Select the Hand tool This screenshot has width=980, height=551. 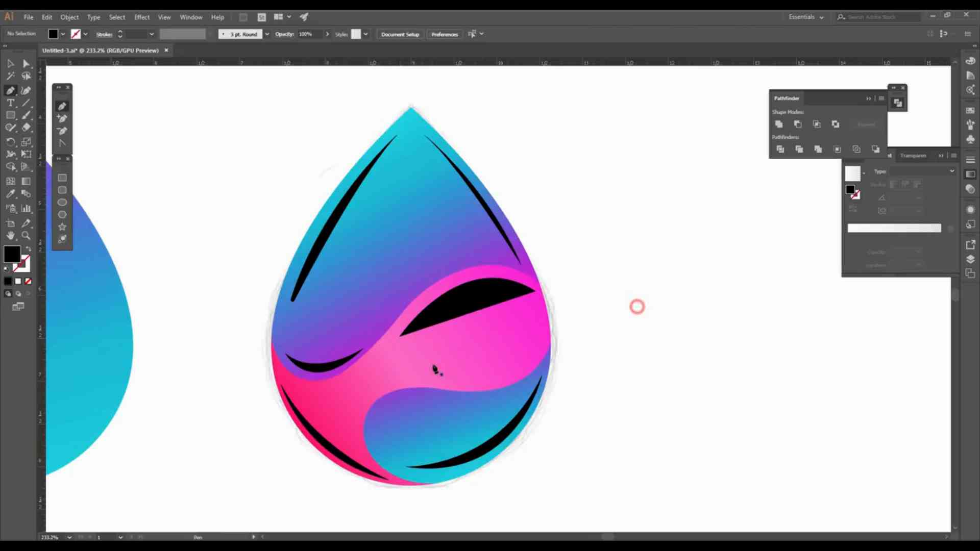[11, 236]
